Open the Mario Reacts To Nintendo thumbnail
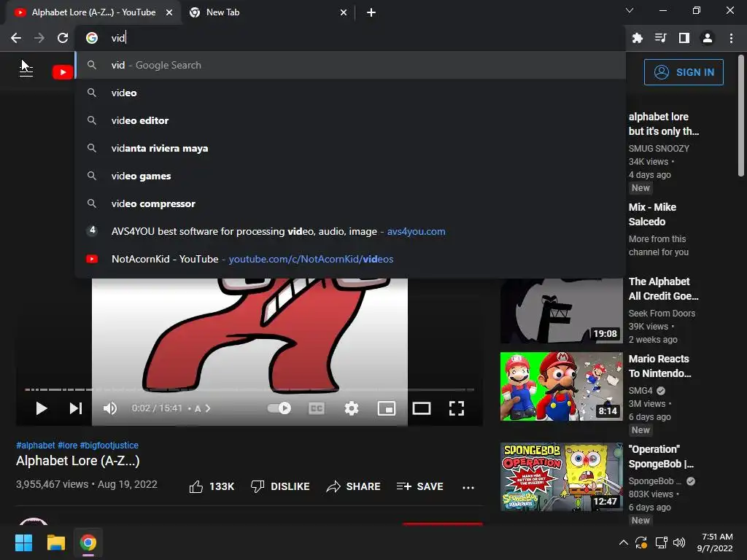This screenshot has width=747, height=560. (561, 386)
